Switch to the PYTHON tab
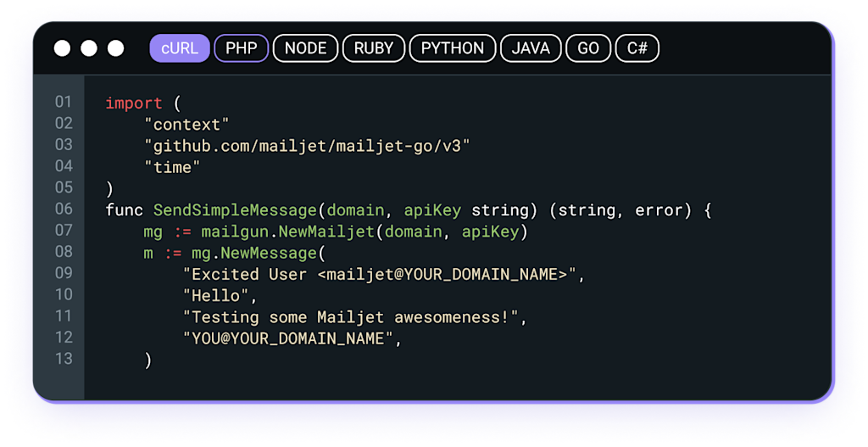Image resolution: width=868 pixels, height=447 pixels. point(453,48)
